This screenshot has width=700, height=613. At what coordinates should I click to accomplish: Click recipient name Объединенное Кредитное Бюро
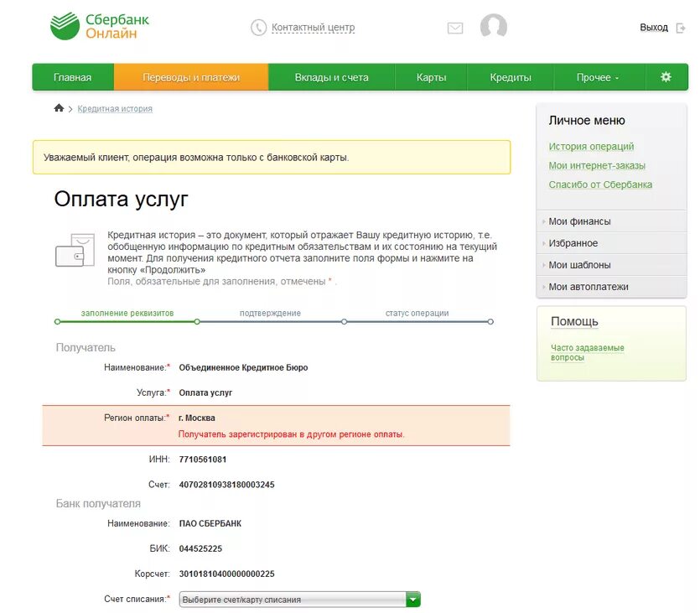pos(243,368)
